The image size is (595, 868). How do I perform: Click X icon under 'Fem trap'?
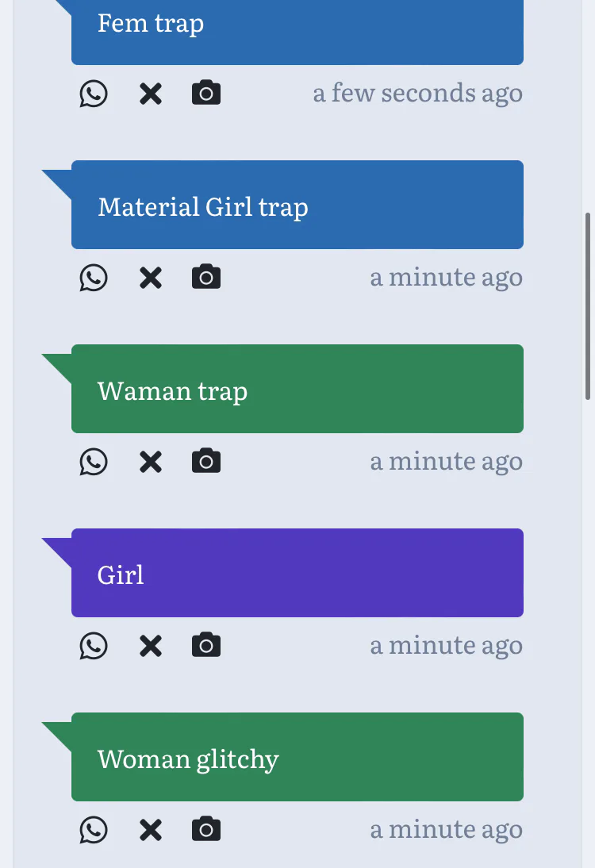(x=150, y=94)
